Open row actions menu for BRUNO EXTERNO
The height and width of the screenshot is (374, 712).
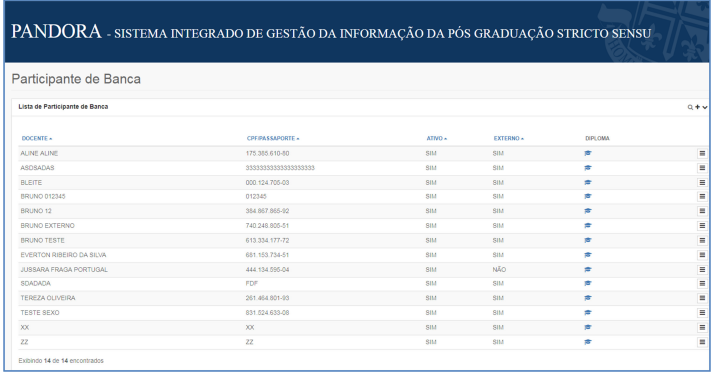(x=702, y=226)
